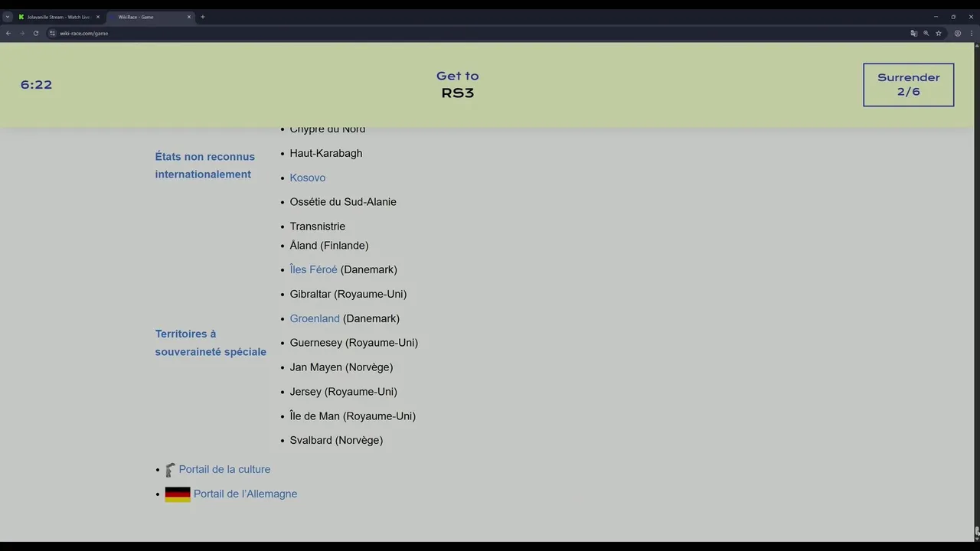Screen dimensions: 980x551
Task: Follow the Kosovo link
Action: point(308,178)
